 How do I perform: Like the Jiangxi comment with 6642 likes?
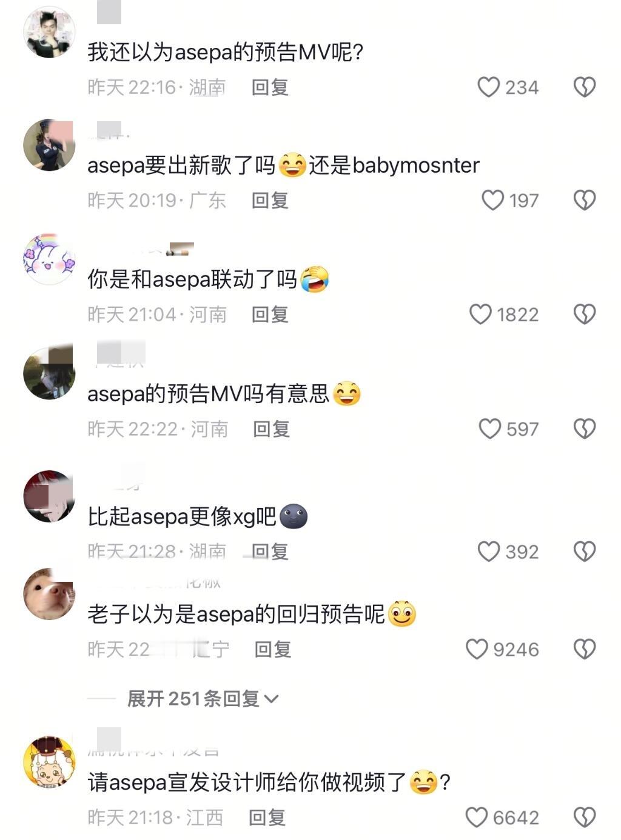click(477, 817)
